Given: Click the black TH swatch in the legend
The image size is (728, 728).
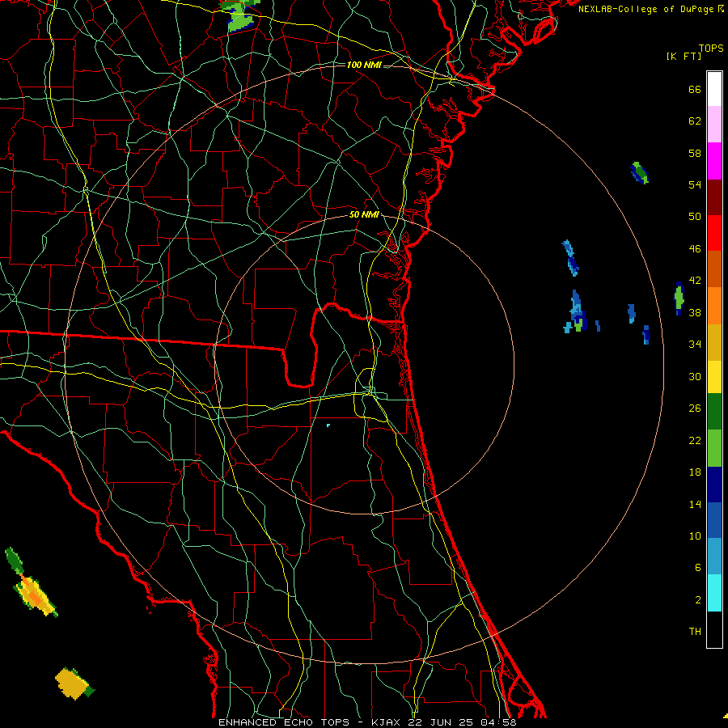Looking at the screenshot, I should pyautogui.click(x=714, y=629).
